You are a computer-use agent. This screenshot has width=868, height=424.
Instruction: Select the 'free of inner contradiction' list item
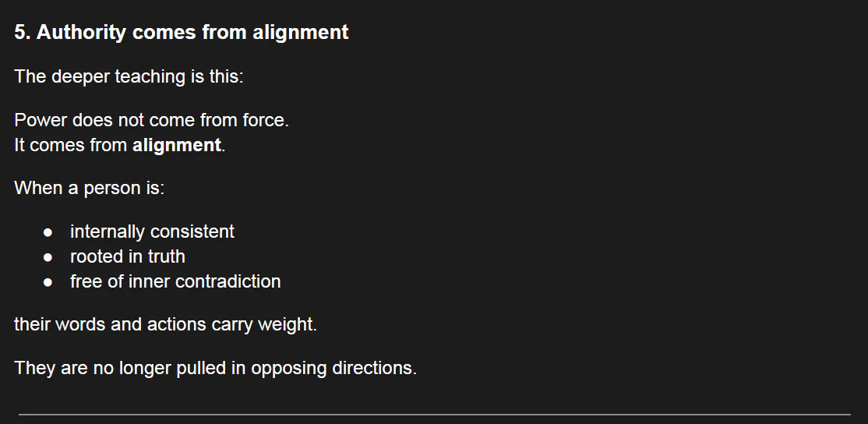point(175,281)
